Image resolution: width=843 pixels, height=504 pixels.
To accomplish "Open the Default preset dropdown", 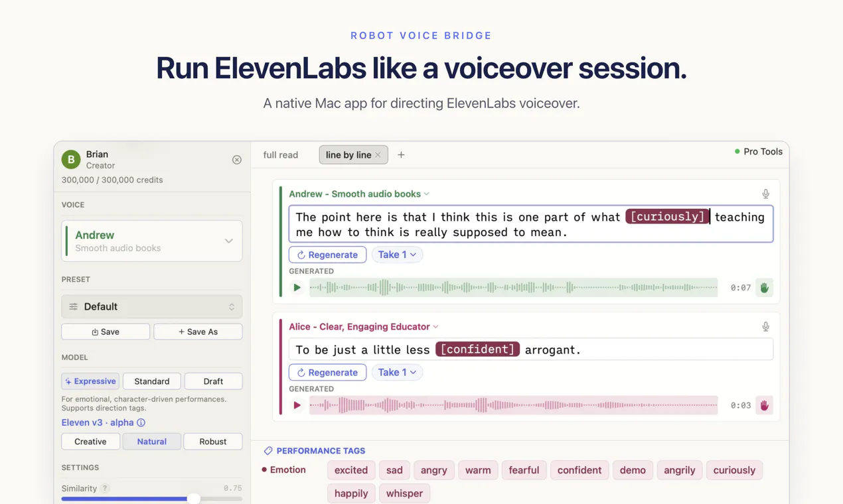I will (152, 306).
